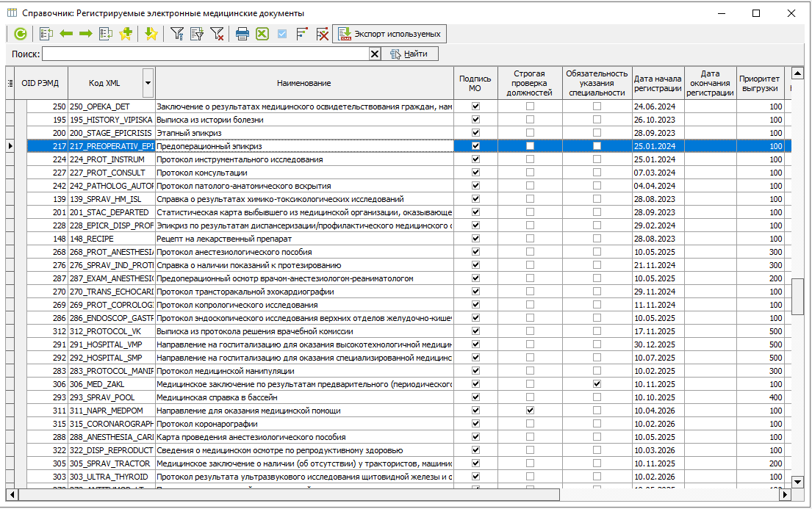Jump to first record via list icon
Viewport: 812px width, 509px height.
pyautogui.click(x=46, y=35)
